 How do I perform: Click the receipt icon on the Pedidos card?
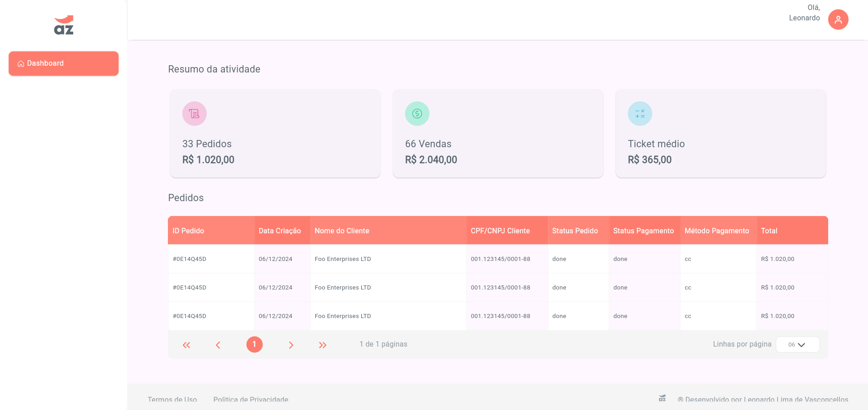tap(194, 113)
